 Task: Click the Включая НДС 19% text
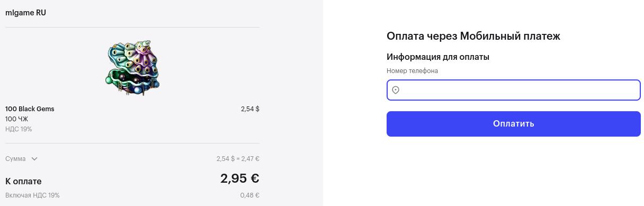click(x=32, y=195)
